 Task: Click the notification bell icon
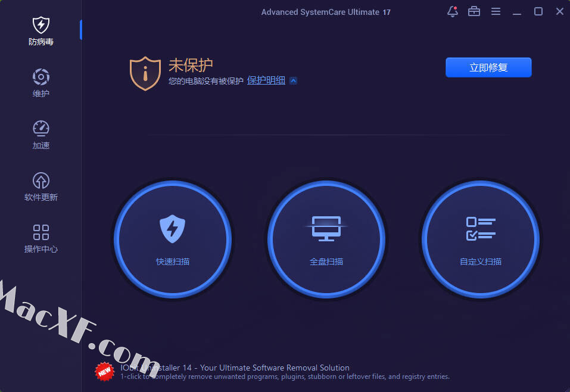452,11
